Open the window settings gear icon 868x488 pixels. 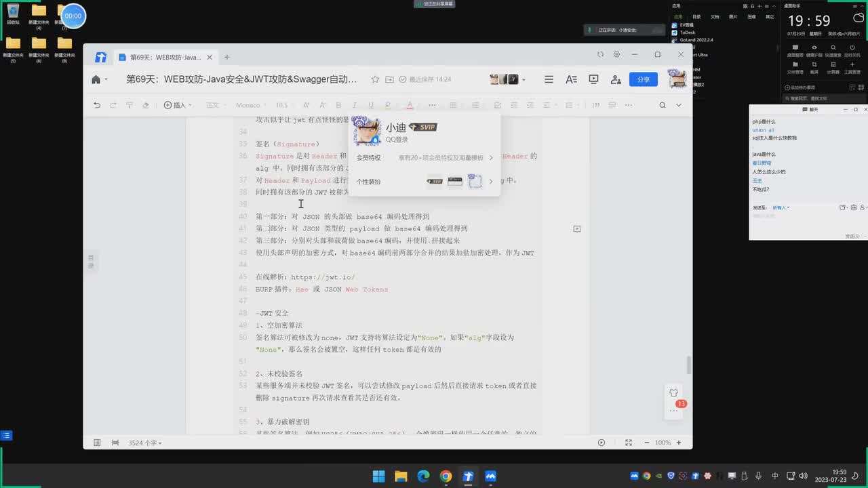616,54
